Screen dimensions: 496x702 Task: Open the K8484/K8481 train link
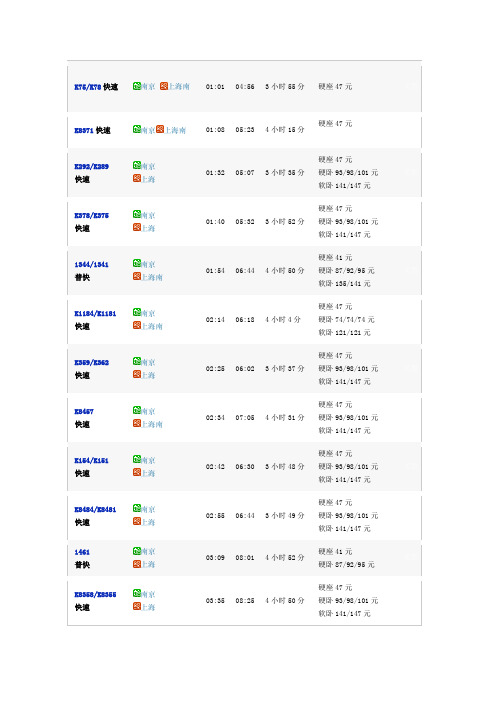click(x=95, y=509)
